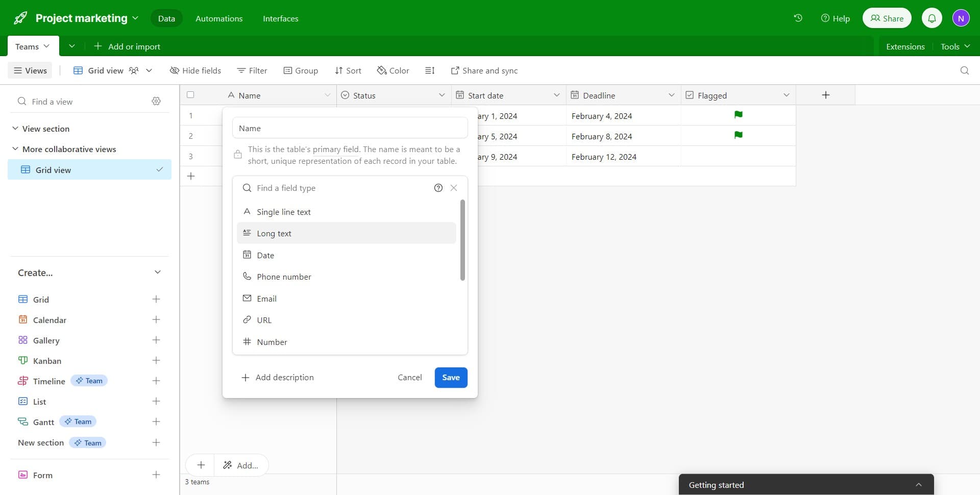Image resolution: width=980 pixels, height=495 pixels.
Task: Collapse the Getting started panel
Action: pos(919,484)
